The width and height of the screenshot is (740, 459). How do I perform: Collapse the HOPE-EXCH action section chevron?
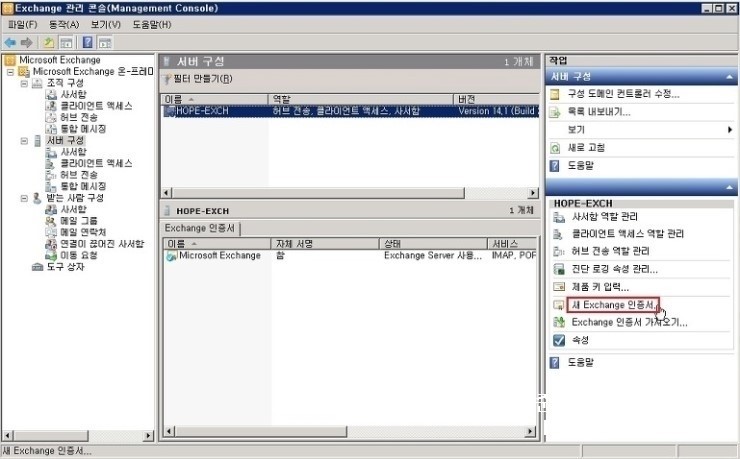[730, 188]
